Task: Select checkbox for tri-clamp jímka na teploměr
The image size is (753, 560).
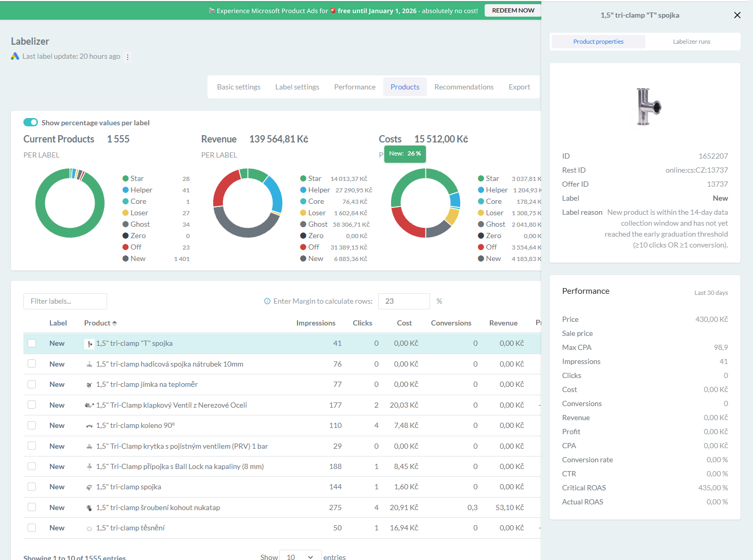Action: click(x=32, y=384)
